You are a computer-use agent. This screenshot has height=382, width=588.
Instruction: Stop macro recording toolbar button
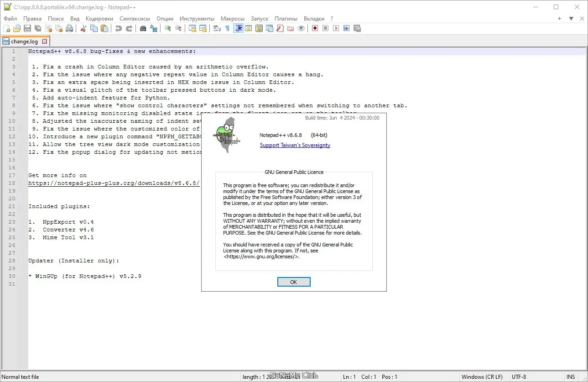pos(326,28)
